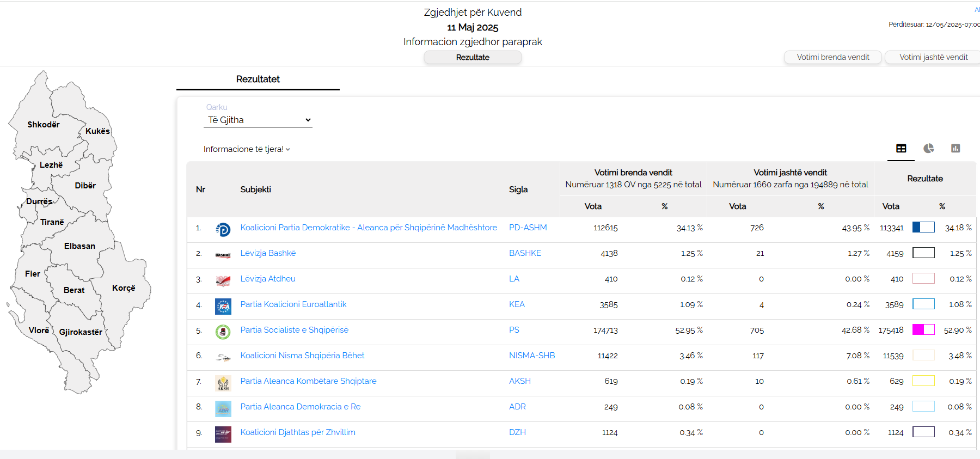Screen dimensions: 980x459
Task: Click the AKSH party logo
Action: (x=223, y=383)
